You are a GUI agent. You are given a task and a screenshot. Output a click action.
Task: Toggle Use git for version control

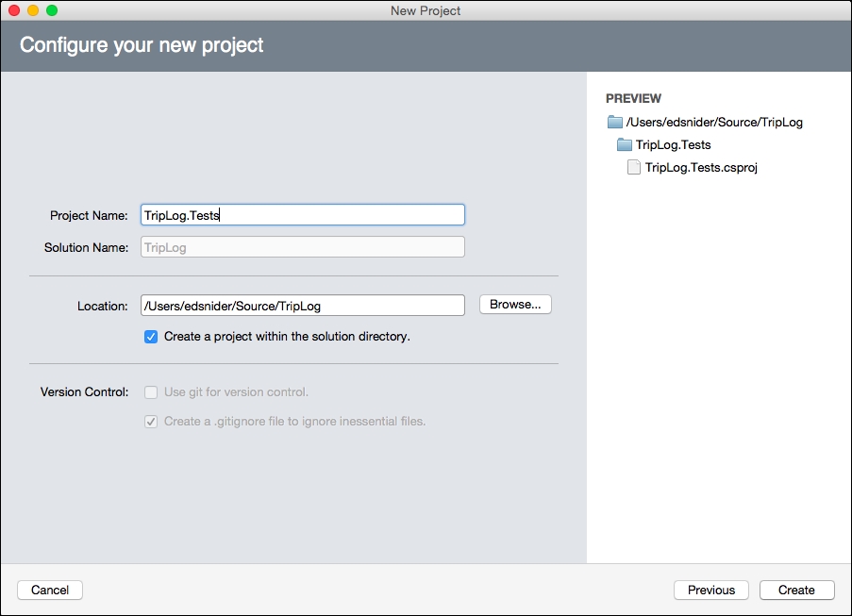point(151,392)
